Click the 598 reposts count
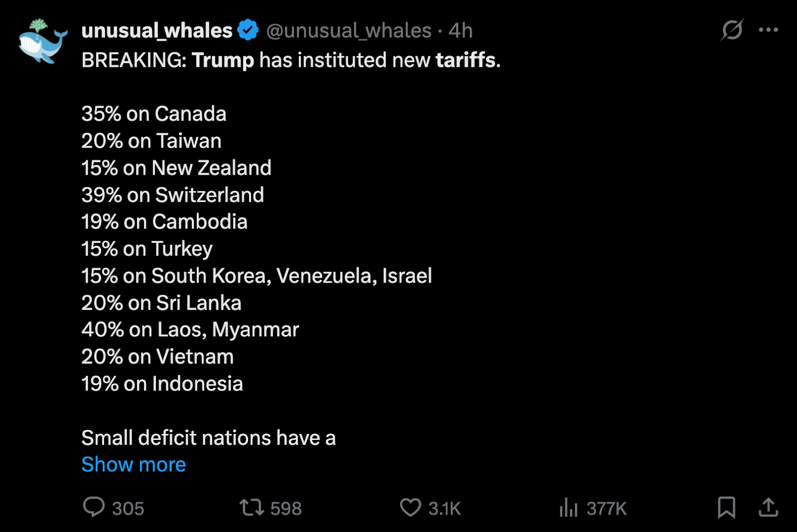Viewport: 797px width, 532px height. [x=286, y=509]
